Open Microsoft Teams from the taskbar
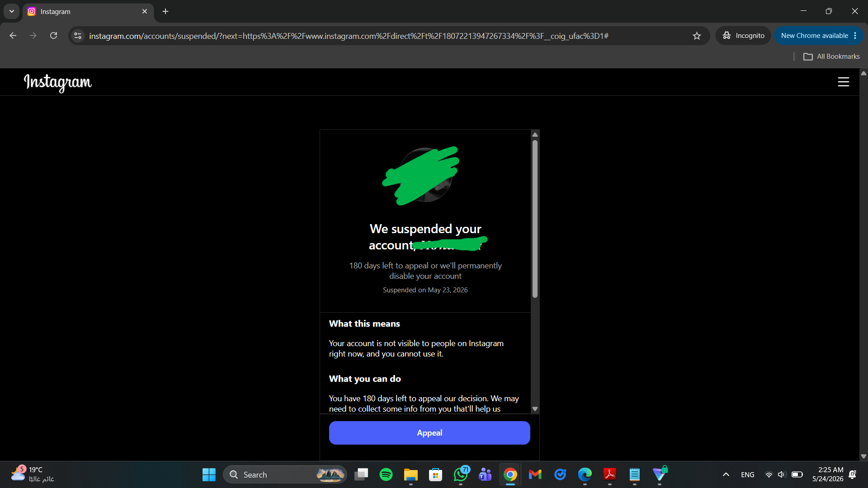This screenshot has height=488, width=868. [x=486, y=474]
